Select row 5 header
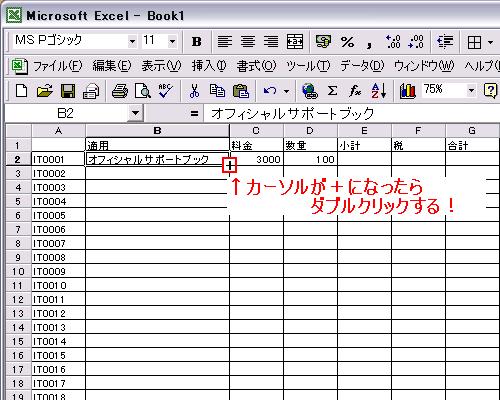The height and width of the screenshot is (400, 500). 18,201
